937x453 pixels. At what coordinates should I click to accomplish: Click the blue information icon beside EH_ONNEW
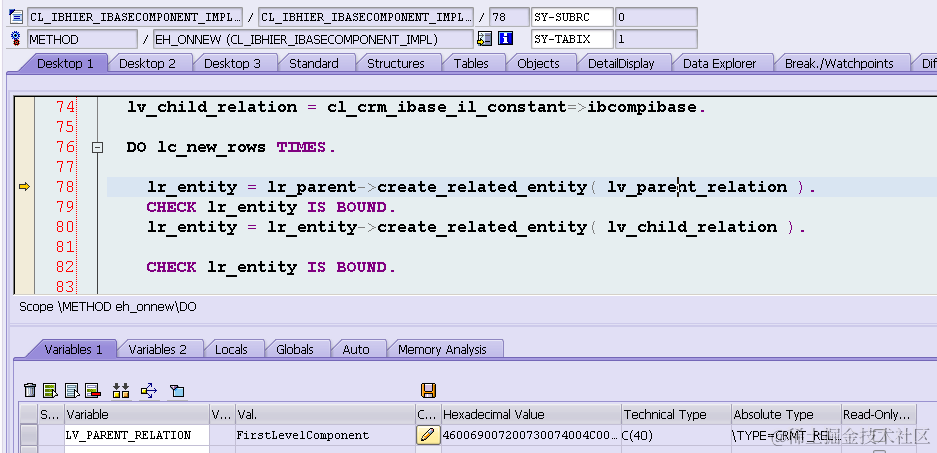point(506,39)
